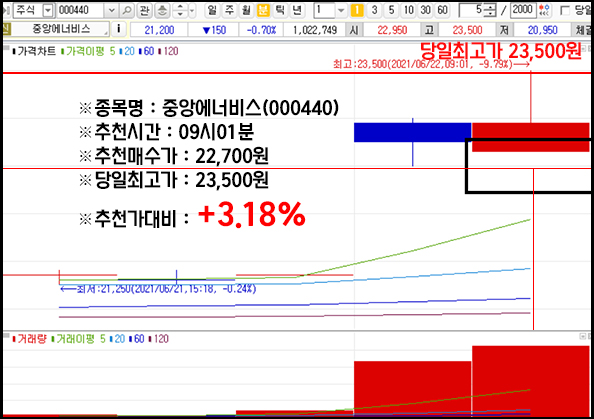Open the 주식 market type dropdown
This screenshot has width=594, height=419.
point(48,10)
